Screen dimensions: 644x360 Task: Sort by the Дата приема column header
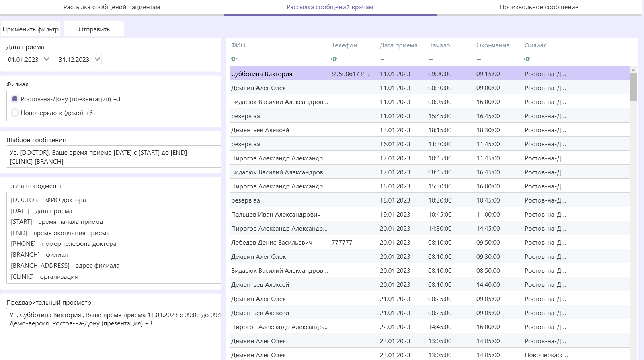pyautogui.click(x=399, y=45)
